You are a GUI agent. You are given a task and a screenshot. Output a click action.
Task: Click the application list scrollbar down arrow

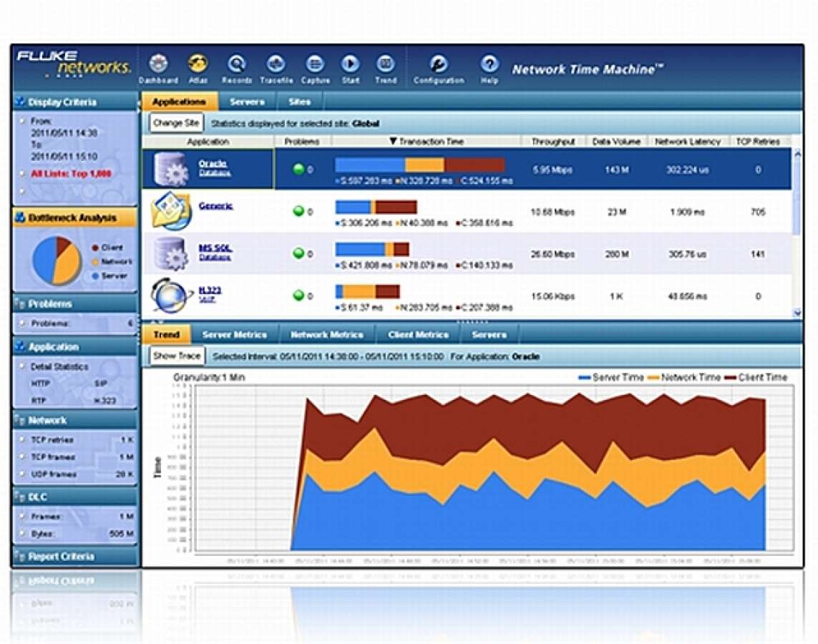pyautogui.click(x=797, y=313)
